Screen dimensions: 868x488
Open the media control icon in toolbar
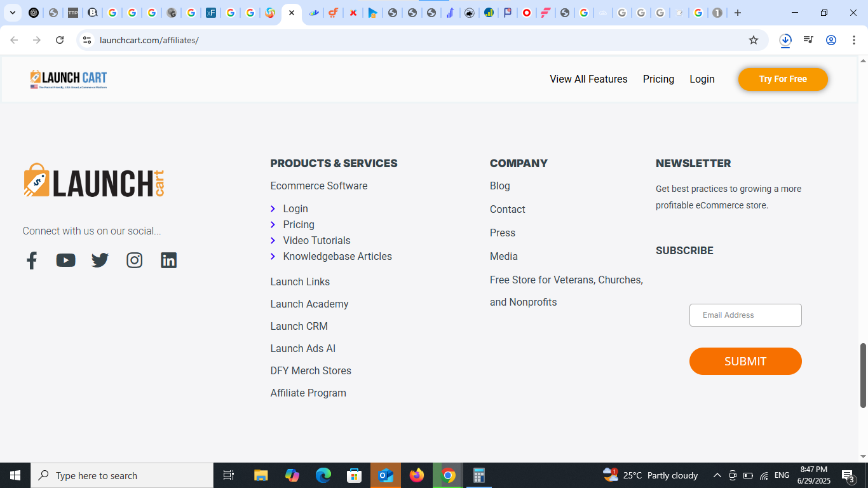[808, 40]
